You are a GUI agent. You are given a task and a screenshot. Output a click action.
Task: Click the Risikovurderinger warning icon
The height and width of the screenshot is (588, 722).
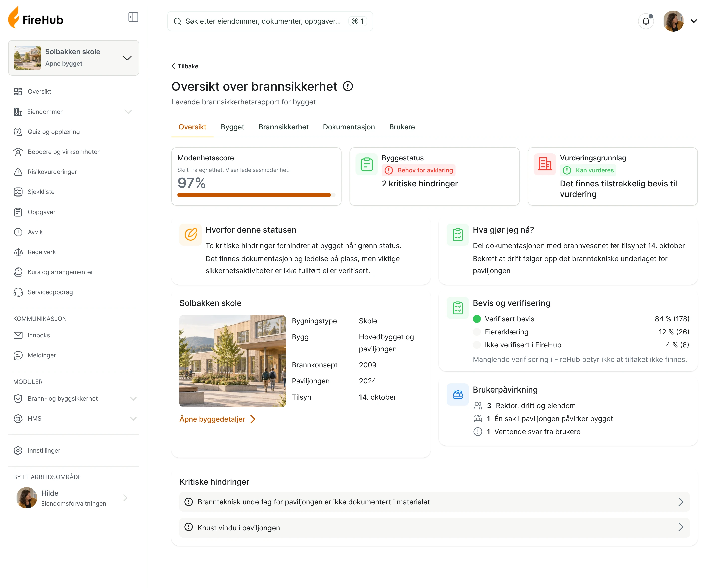click(18, 172)
